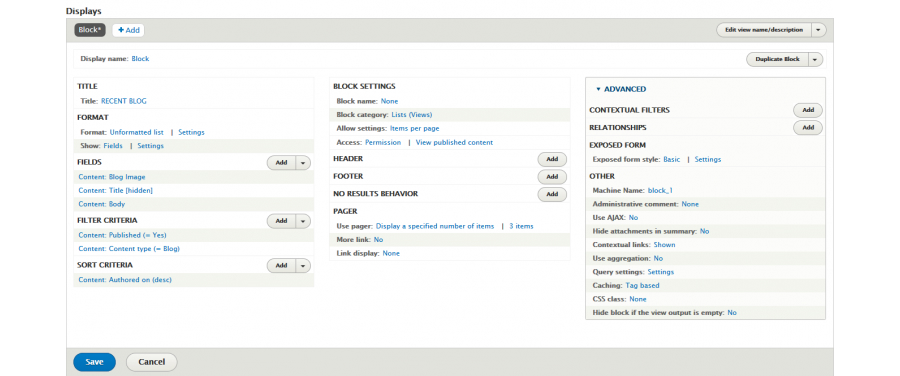Viewport: 900px width, 376px height.
Task: Select the Block display tab
Action: (x=90, y=30)
